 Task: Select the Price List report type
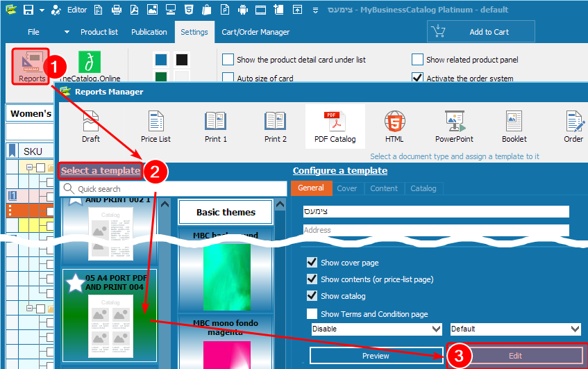point(156,126)
